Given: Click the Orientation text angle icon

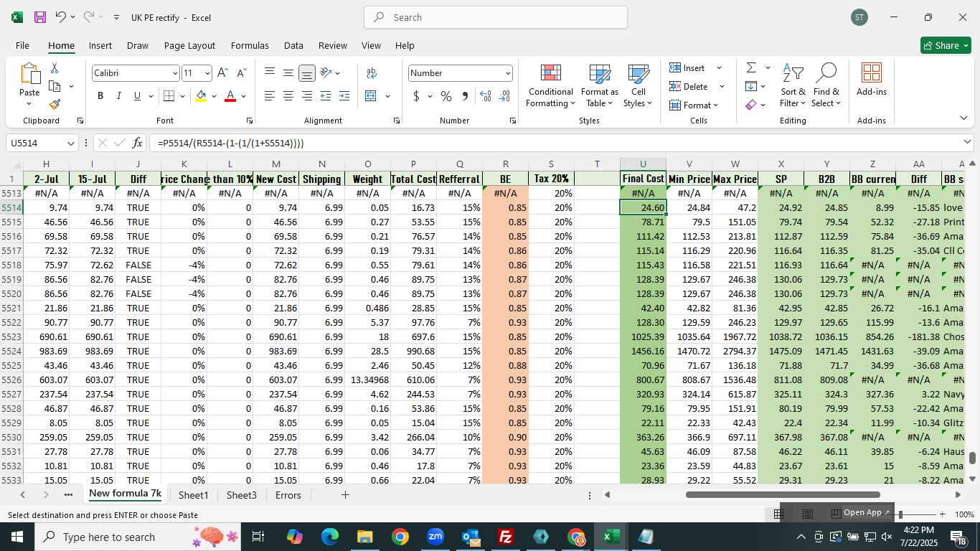Looking at the screenshot, I should (x=326, y=73).
